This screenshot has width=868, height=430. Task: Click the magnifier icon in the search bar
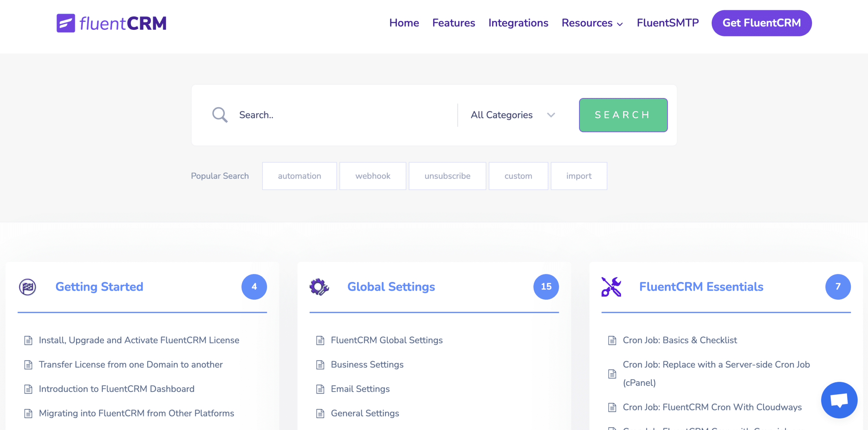(220, 115)
